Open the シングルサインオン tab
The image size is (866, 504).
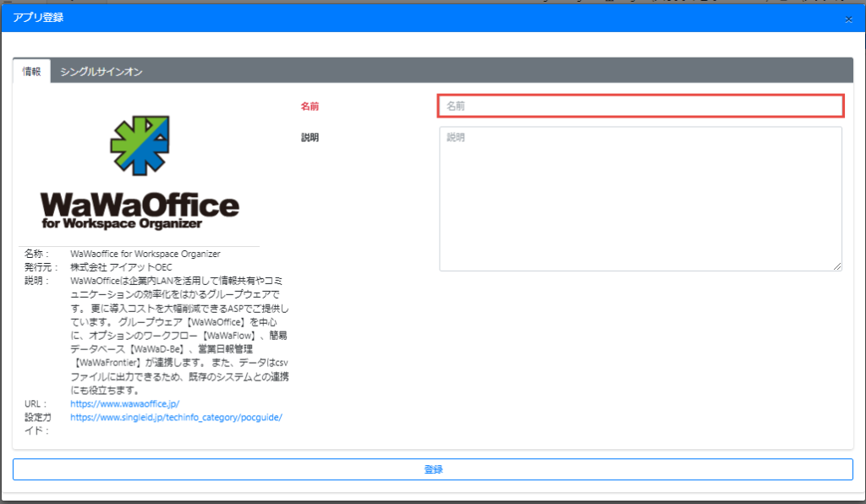[x=101, y=72]
